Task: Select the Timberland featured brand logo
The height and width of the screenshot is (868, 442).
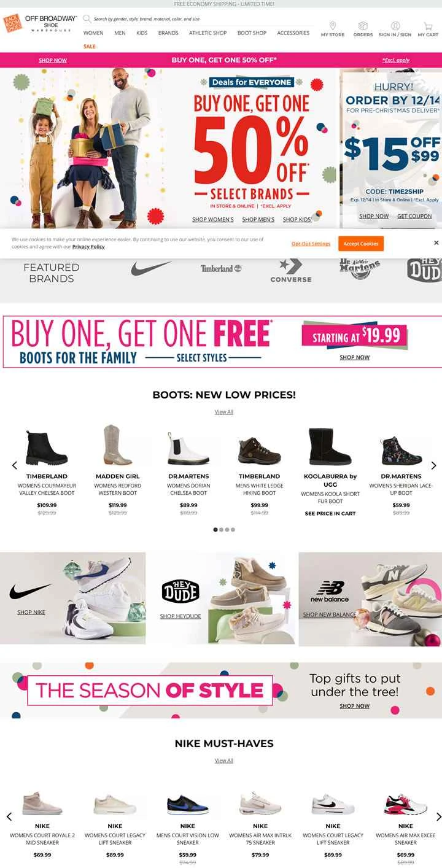Action: click(x=221, y=268)
